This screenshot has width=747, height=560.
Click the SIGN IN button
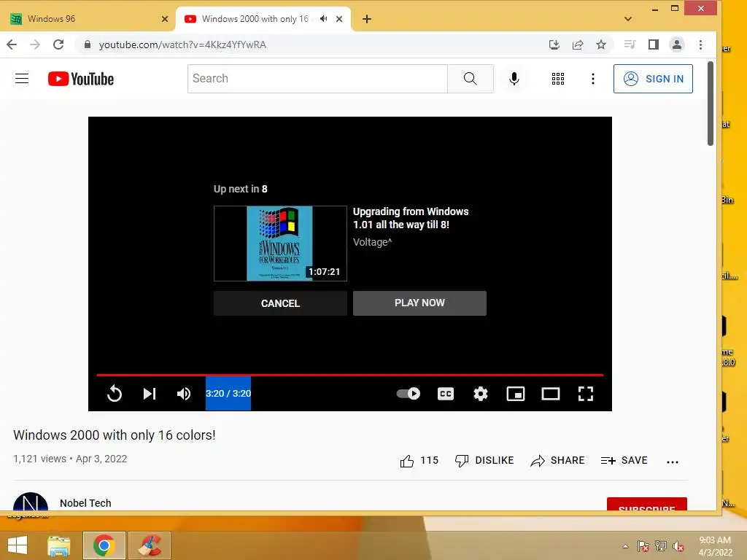(x=653, y=79)
